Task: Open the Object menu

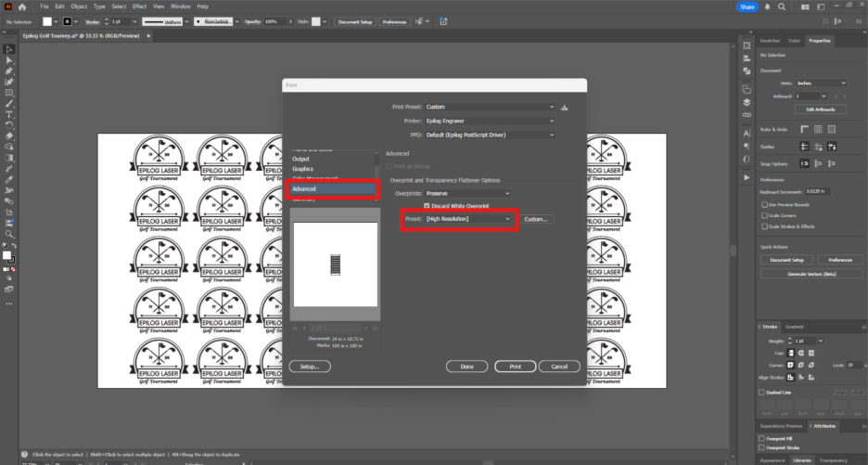Action: click(79, 6)
